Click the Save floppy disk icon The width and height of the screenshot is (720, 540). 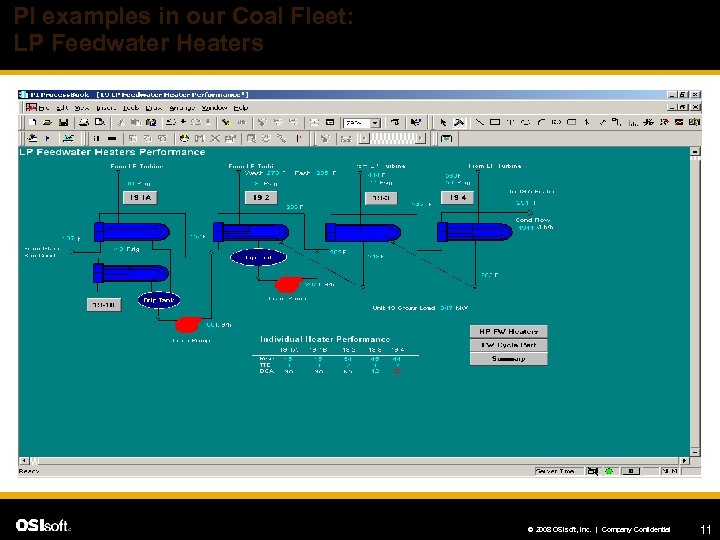(63, 123)
